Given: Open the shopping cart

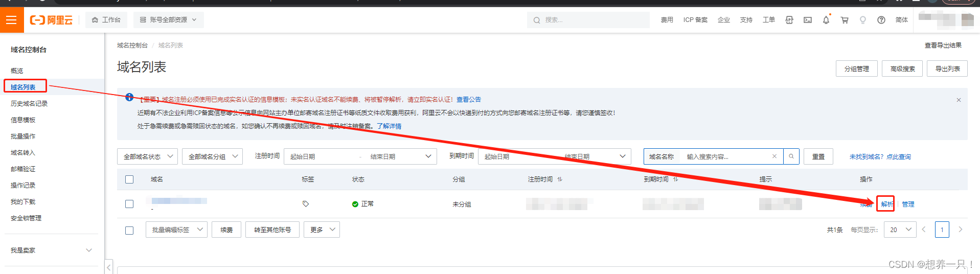Looking at the screenshot, I should coord(845,20).
